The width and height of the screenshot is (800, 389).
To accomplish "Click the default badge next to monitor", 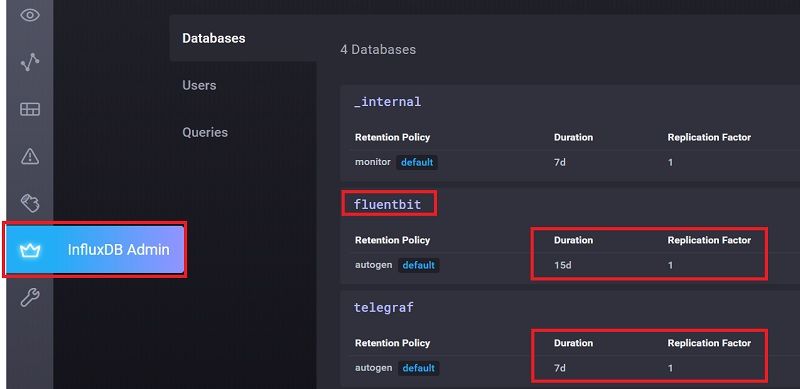I will [x=417, y=162].
